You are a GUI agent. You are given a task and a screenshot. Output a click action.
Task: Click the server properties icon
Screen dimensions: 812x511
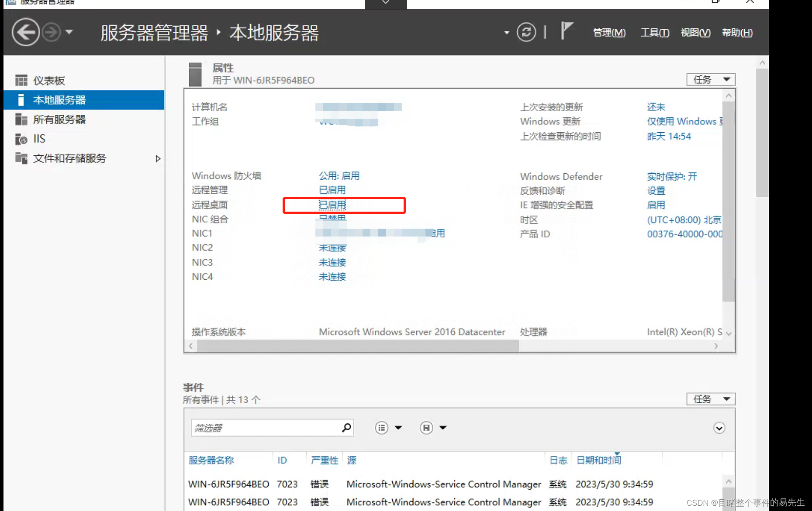coord(195,74)
